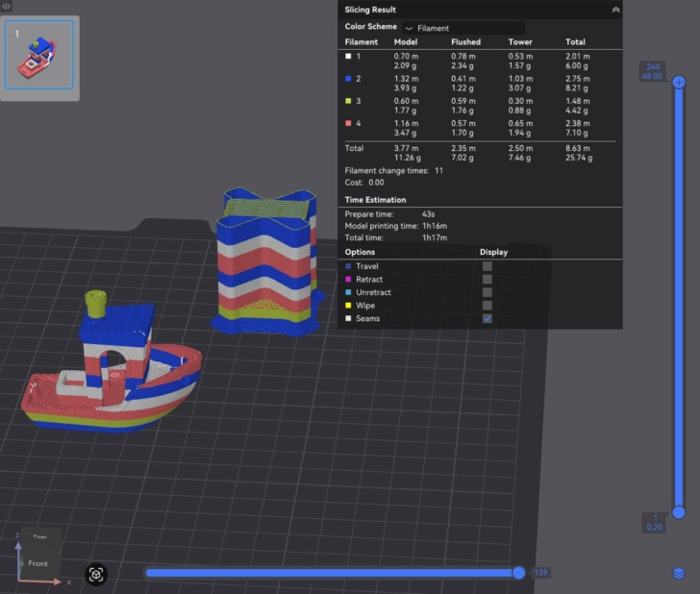Click the 'Prepare time: 43s' entry
Screen dimensions: 700x594
click(x=389, y=214)
